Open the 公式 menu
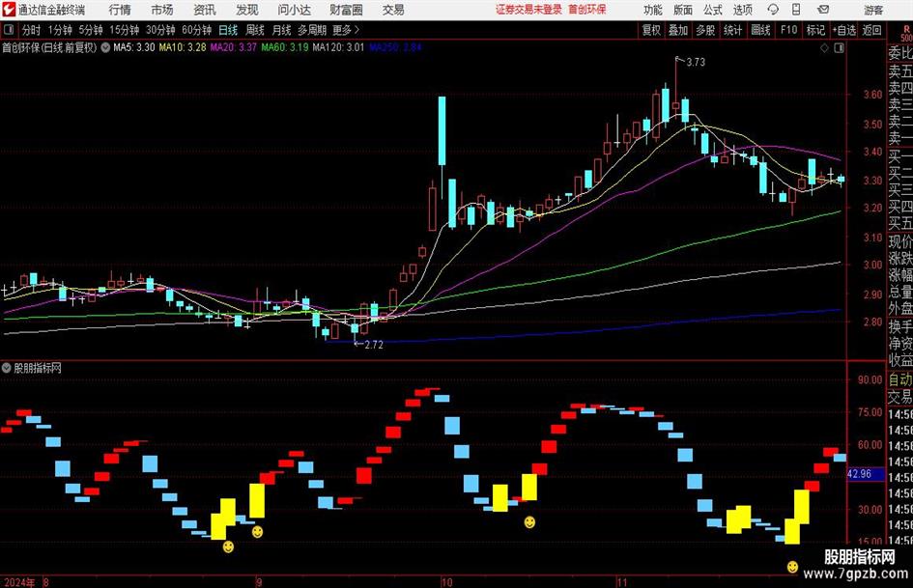This screenshot has height=588, width=913. point(713,10)
